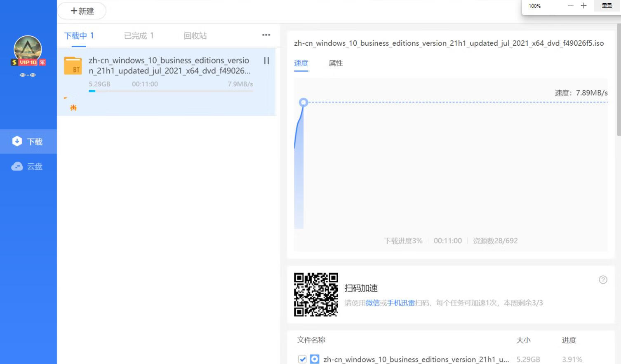Click the orange BT folder icon
This screenshot has height=364, width=621.
click(x=73, y=66)
